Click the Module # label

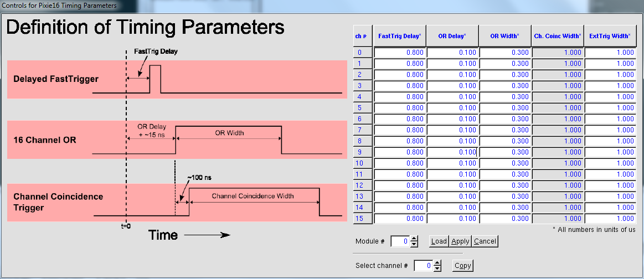pyautogui.click(x=370, y=241)
